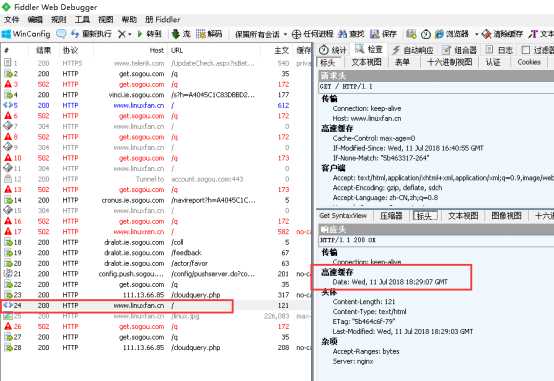Click the Clear Cache (清除缓存) icon
Screen dimensions: 554x381
487,34
